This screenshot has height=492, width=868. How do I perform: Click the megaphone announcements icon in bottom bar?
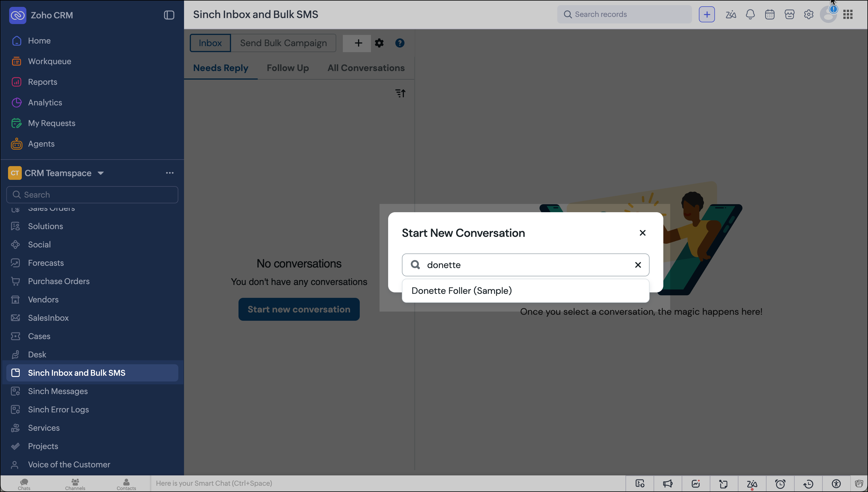[x=668, y=484]
